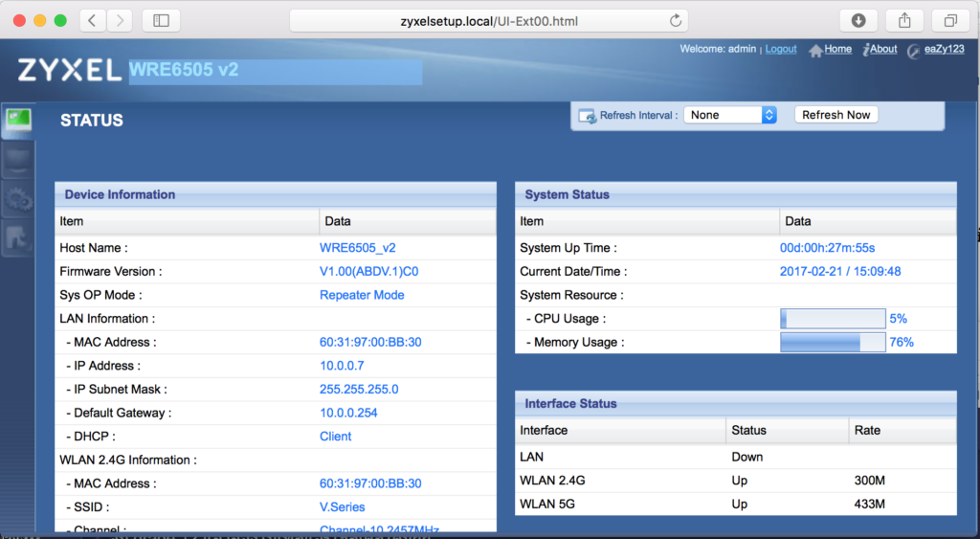This screenshot has width=980, height=539.
Task: Go back to the previous page
Action: click(93, 20)
